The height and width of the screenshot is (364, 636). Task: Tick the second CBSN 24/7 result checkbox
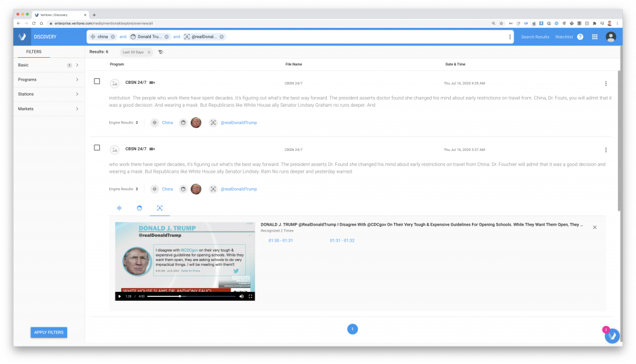click(97, 148)
